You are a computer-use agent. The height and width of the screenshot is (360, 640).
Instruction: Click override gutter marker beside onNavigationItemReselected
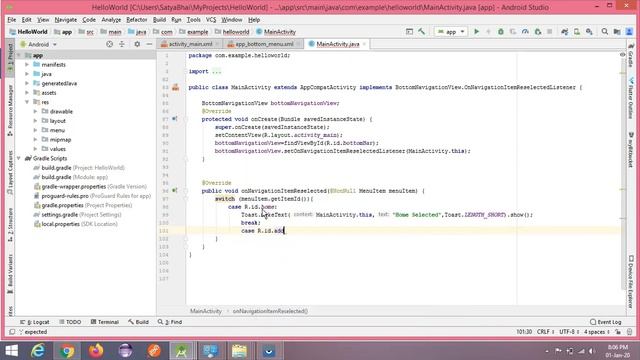[x=175, y=191]
